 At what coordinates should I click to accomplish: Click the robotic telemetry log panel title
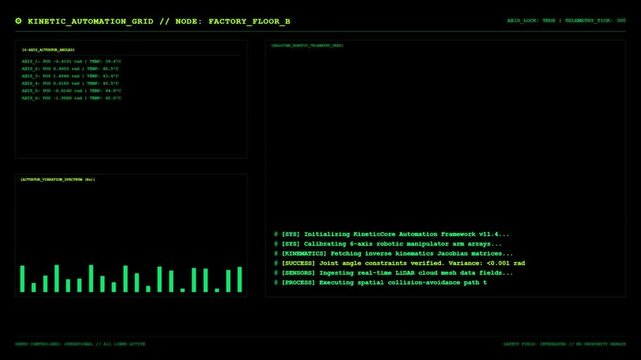tap(307, 46)
